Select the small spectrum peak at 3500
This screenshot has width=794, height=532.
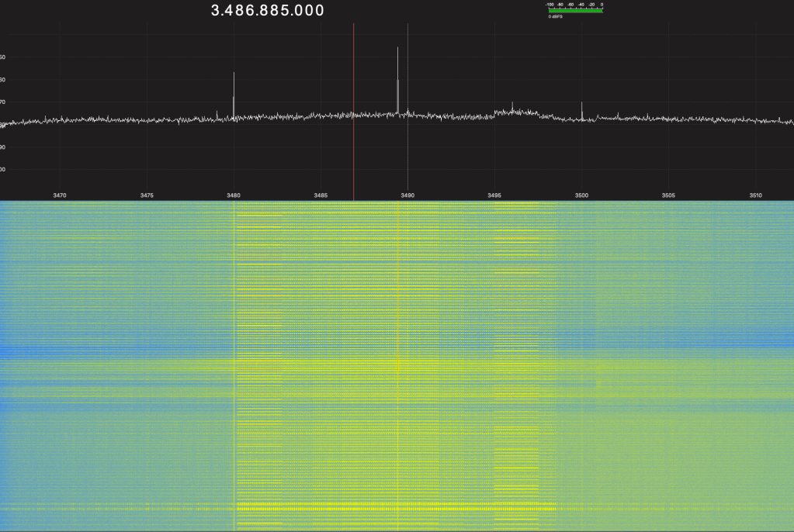pyautogui.click(x=582, y=110)
